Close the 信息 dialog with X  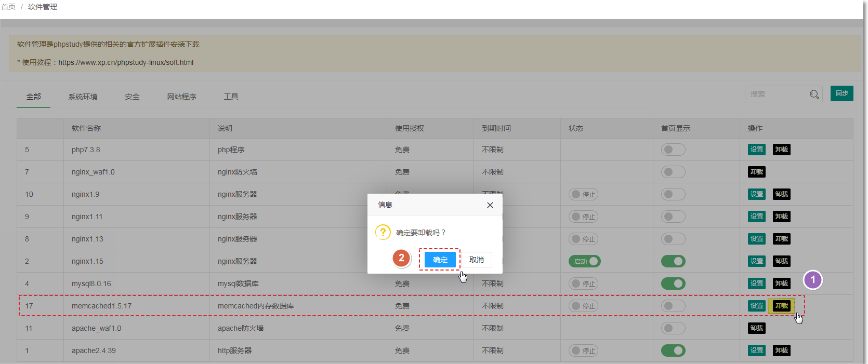tap(490, 205)
